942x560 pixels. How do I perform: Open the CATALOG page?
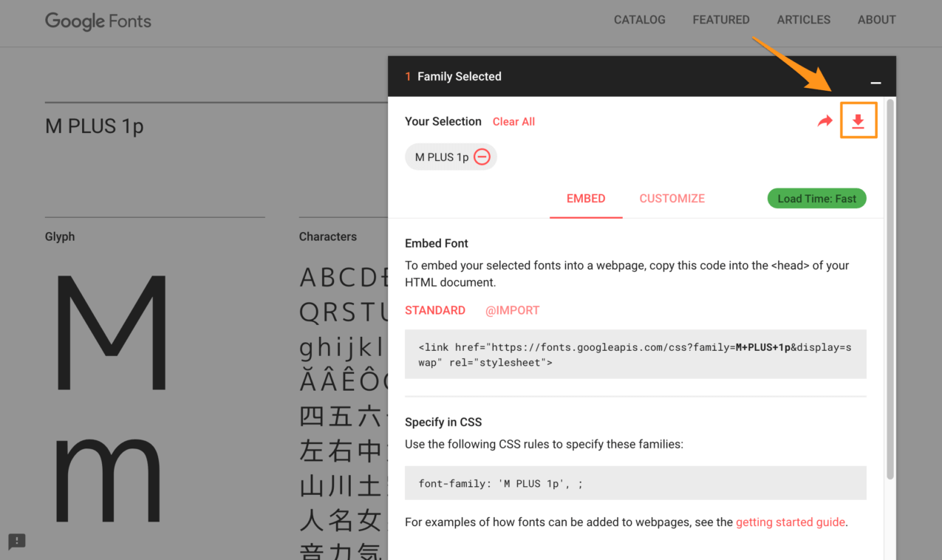point(639,20)
